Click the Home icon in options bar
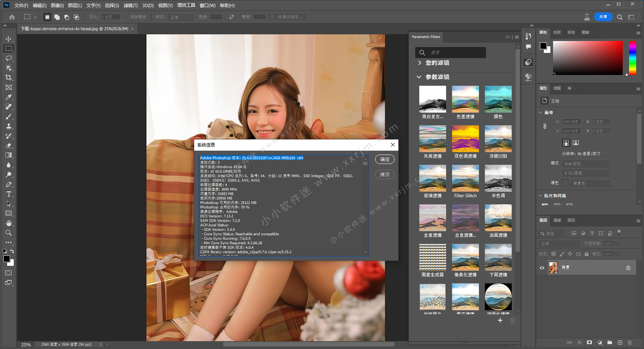Viewport: 644px width, 349px height. (12, 17)
